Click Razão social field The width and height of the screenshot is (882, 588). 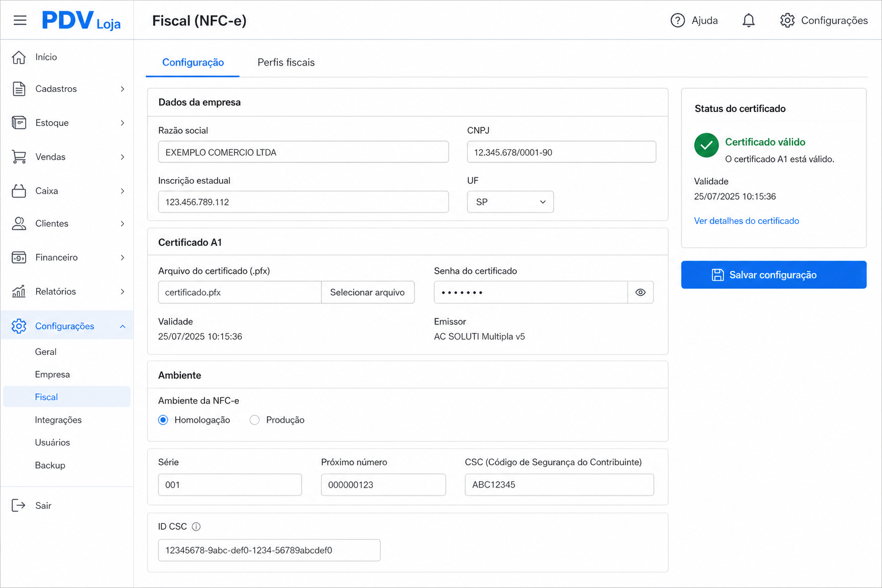click(303, 152)
